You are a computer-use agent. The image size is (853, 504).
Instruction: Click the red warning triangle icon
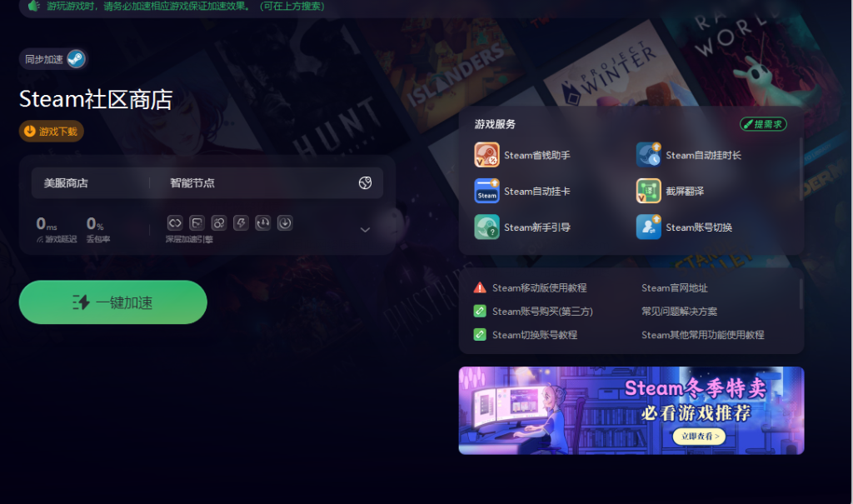click(x=480, y=287)
